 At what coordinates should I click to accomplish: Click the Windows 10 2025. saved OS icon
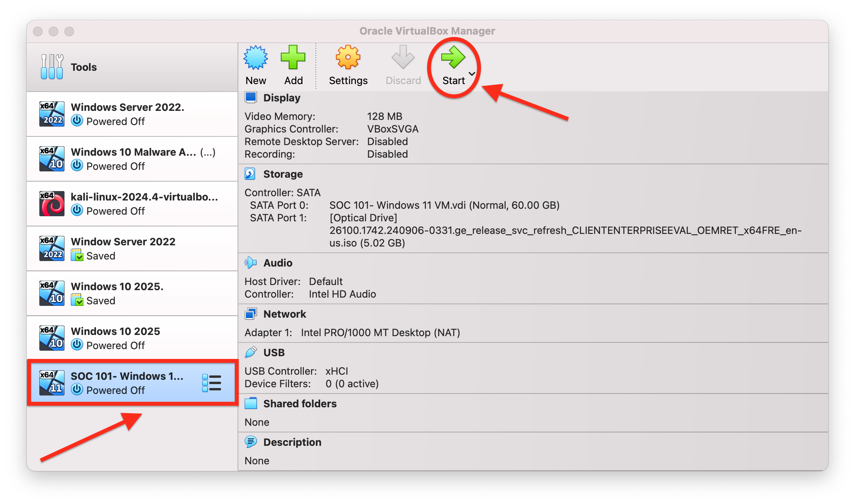click(52, 293)
